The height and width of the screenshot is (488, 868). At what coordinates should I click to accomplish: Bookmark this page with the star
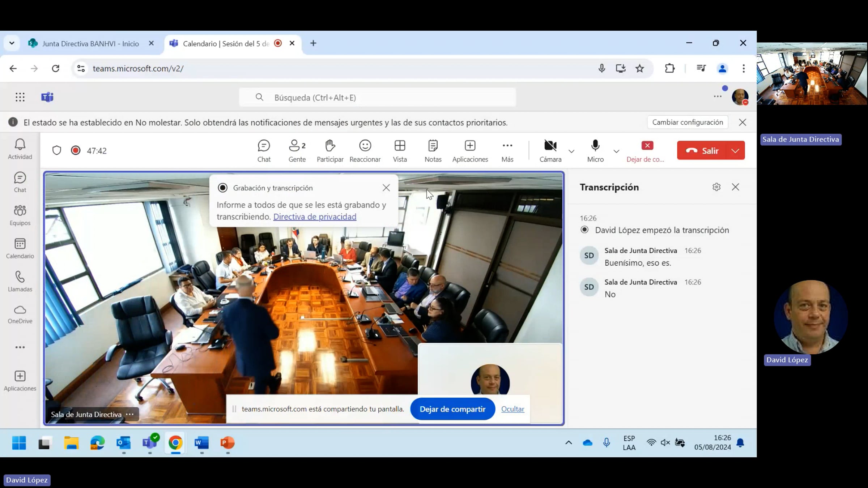pos(640,68)
